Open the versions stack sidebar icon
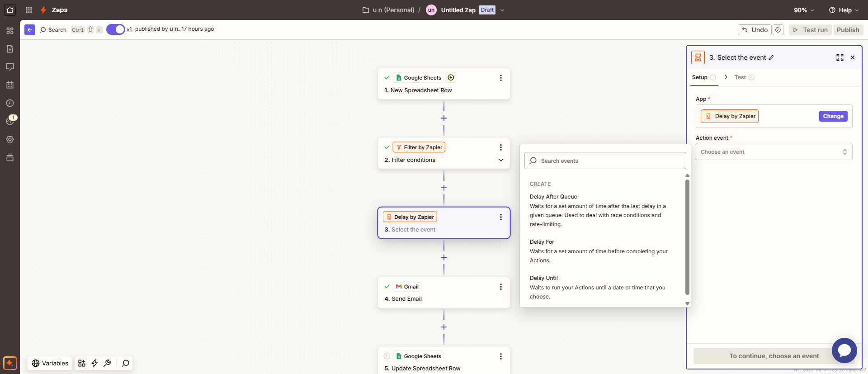This screenshot has width=868, height=374. [10, 157]
